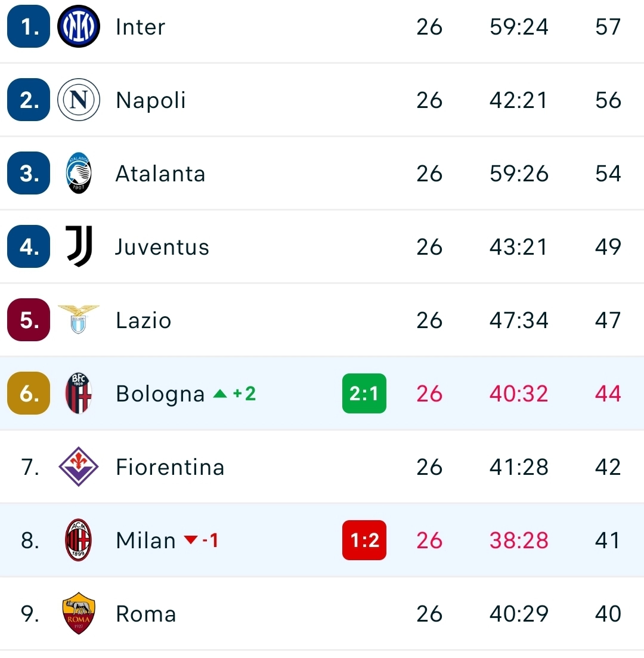Open the red 1:2 live score badge
644x658 pixels.
tap(364, 540)
